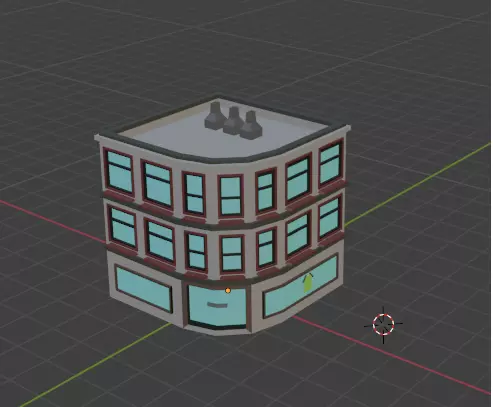Click the gray door handle on corner entrance
Viewport: 493px width, 407px height.
pos(217,305)
